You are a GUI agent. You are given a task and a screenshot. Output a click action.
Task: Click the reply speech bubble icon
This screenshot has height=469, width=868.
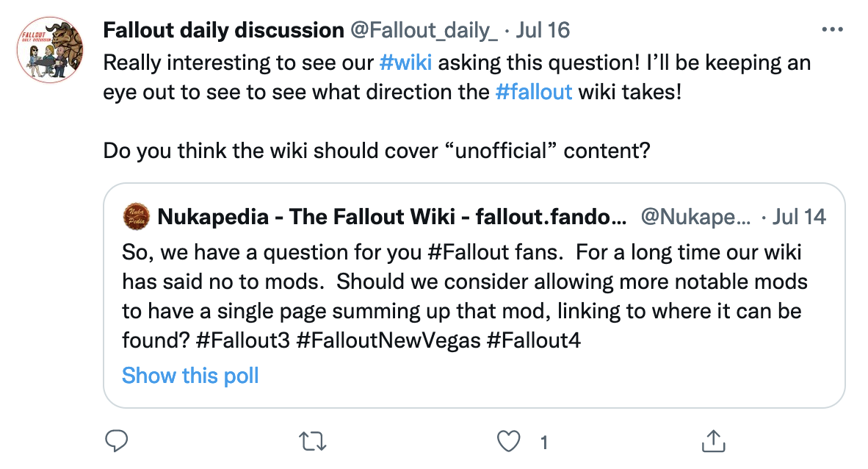[x=117, y=441]
